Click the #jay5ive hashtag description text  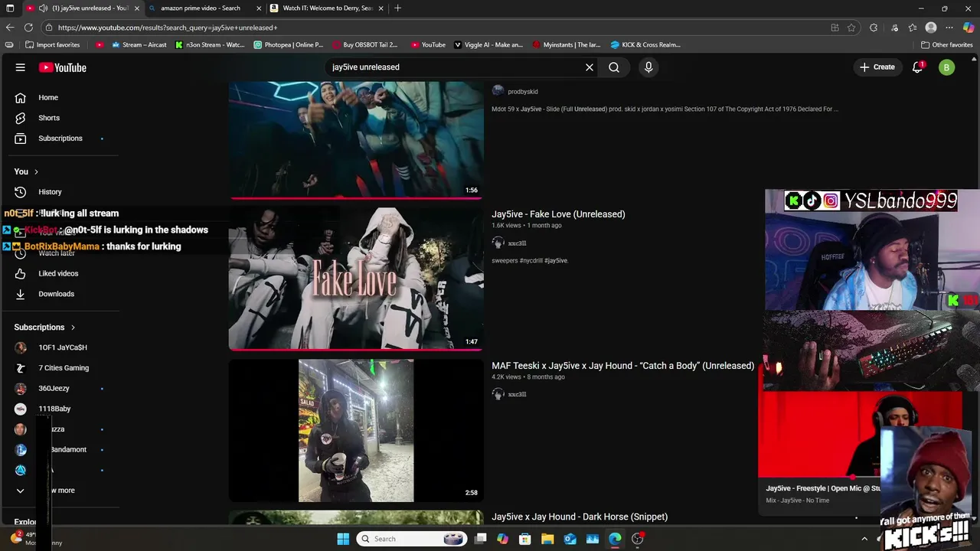coord(555,261)
